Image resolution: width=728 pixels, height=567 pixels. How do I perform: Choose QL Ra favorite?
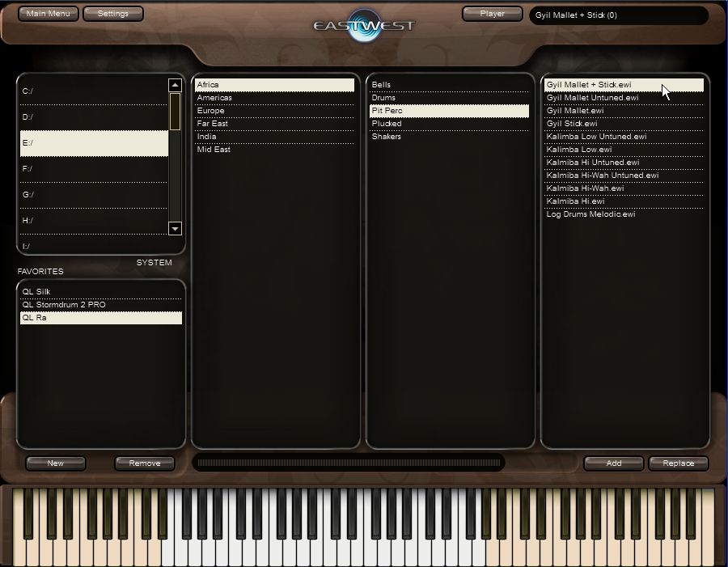pos(101,318)
